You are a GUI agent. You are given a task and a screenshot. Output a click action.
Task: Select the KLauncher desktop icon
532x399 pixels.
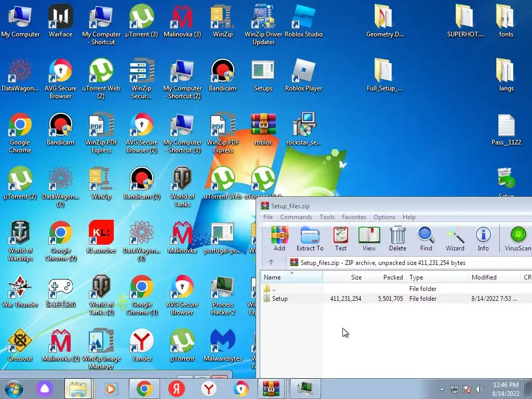pyautogui.click(x=101, y=237)
